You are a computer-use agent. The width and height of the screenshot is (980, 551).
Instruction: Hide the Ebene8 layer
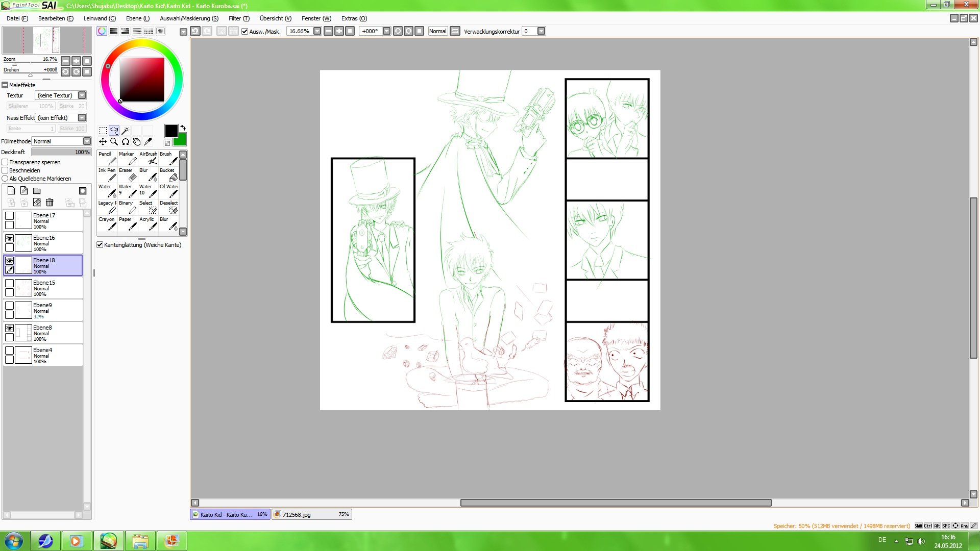coord(9,328)
